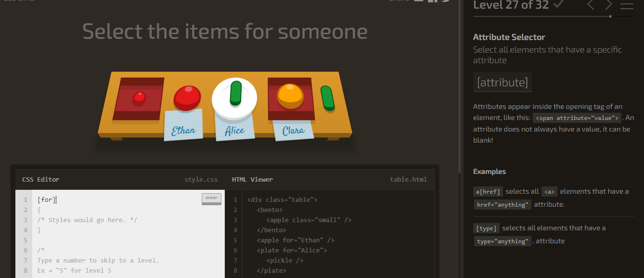The image size is (644, 278).
Task: Go to the previous level arrow
Action: tap(591, 5)
